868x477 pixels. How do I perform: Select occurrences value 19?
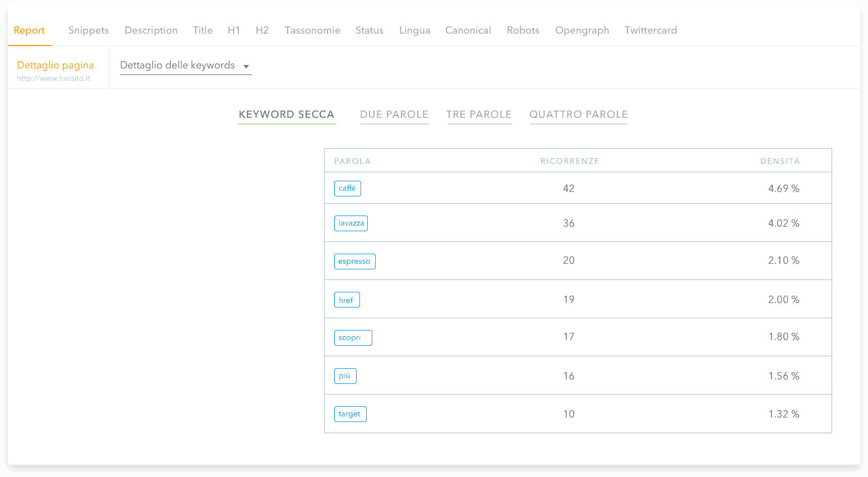569,300
